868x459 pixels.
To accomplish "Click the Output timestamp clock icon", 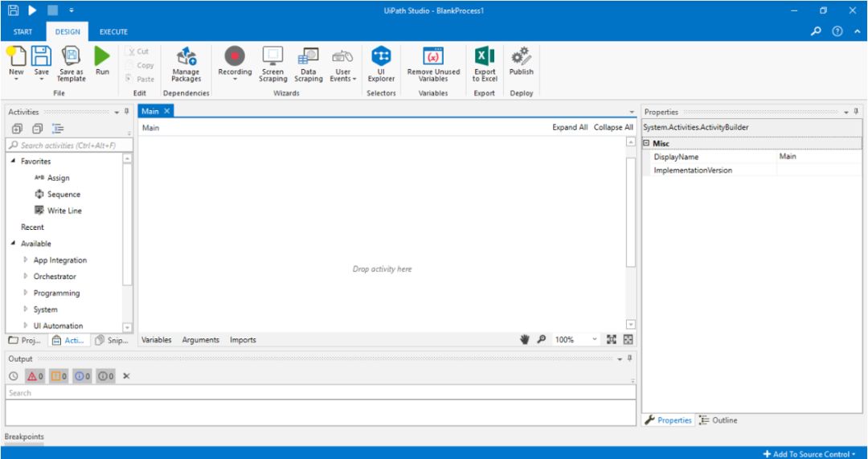I will (x=14, y=376).
